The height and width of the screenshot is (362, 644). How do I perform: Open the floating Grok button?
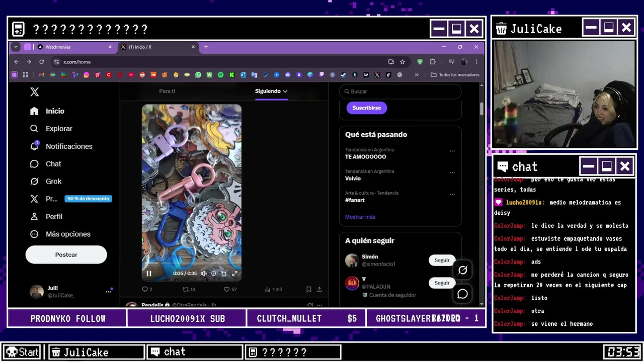(462, 270)
